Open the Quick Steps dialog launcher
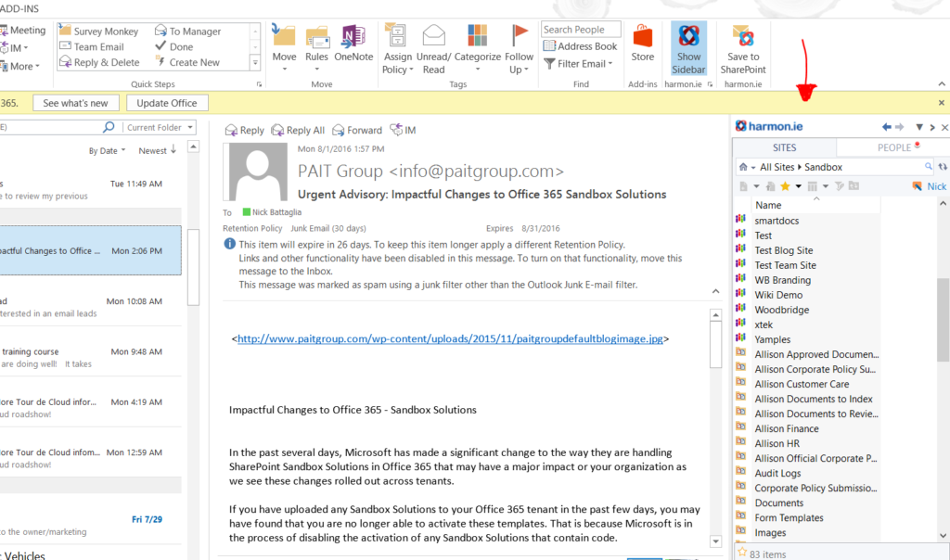Screen dimensions: 950x560 click(x=260, y=84)
